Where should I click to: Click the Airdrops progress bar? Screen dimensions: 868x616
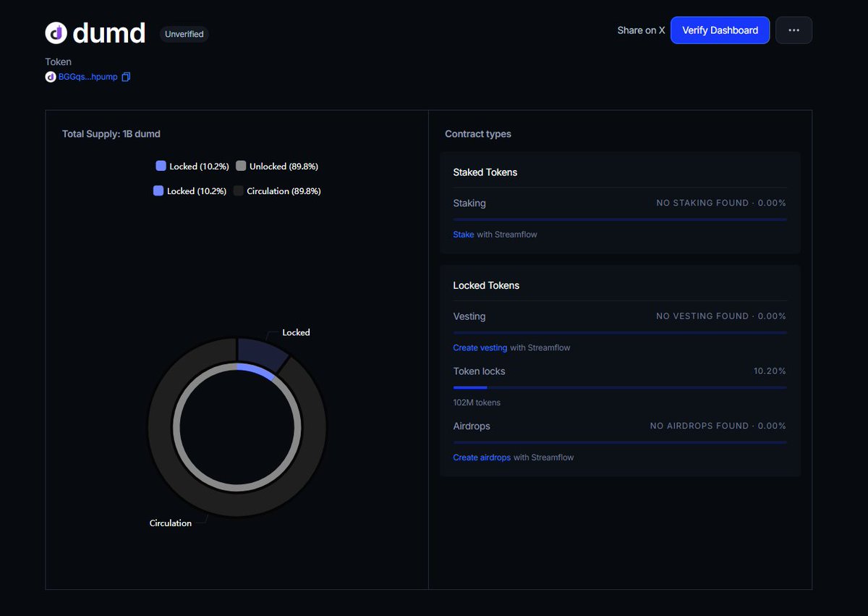[x=620, y=442]
